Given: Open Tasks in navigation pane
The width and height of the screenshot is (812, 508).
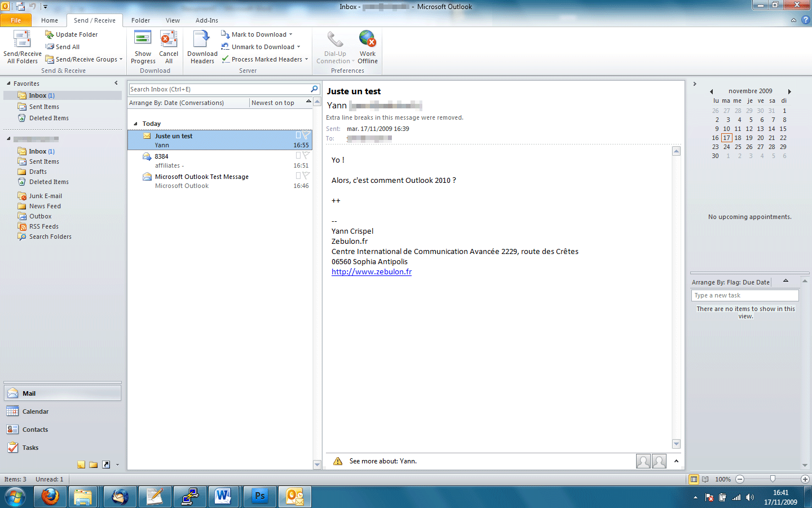Looking at the screenshot, I should 62,448.
